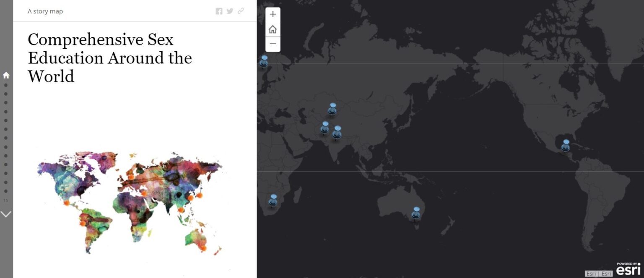Viewport: 644px width, 278px height.
Task: Jump to the second section navigation dot
Action: pyautogui.click(x=6, y=85)
